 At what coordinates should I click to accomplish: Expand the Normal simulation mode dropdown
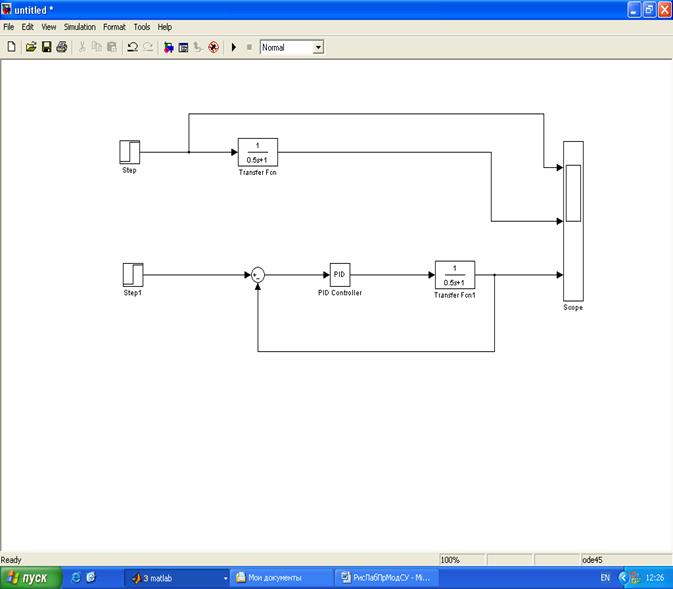[x=318, y=47]
